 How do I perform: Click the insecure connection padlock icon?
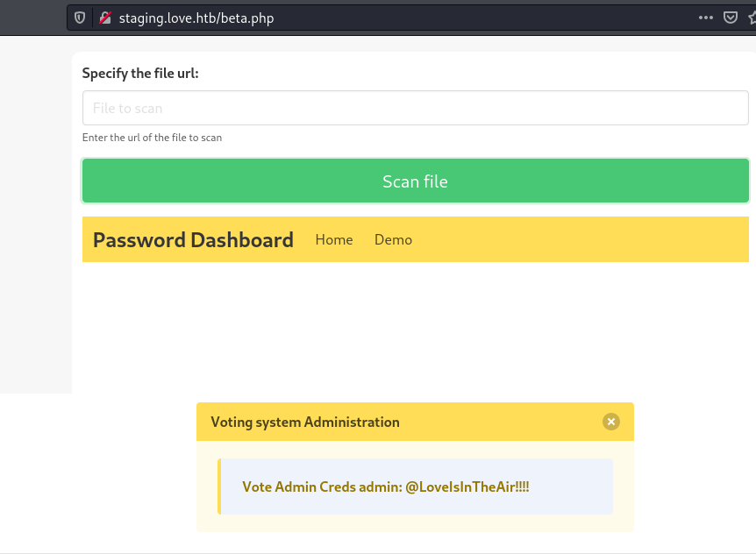pyautogui.click(x=105, y=18)
